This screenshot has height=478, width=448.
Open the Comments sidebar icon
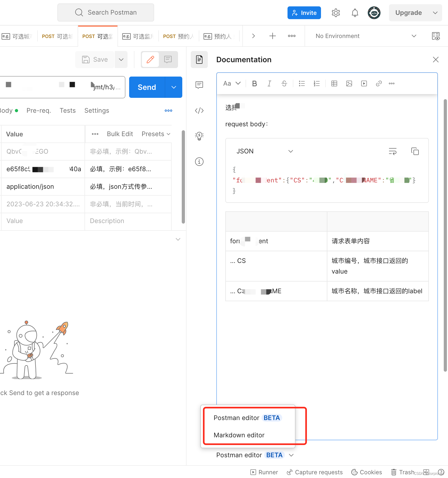point(199,85)
